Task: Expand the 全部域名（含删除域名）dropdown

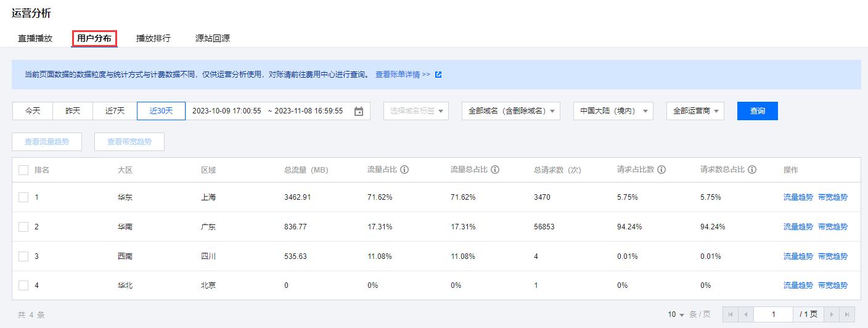Action: coord(511,111)
